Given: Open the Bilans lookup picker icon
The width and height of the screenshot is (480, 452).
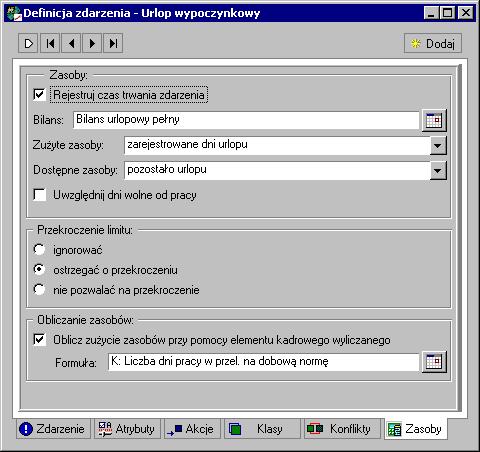Looking at the screenshot, I should tap(434, 120).
